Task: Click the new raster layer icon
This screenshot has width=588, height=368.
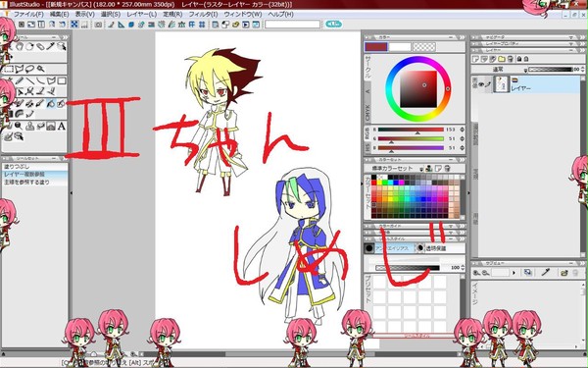Action: click(475, 59)
